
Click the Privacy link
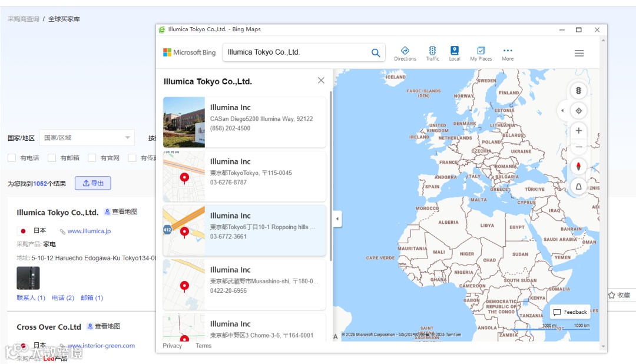click(172, 346)
